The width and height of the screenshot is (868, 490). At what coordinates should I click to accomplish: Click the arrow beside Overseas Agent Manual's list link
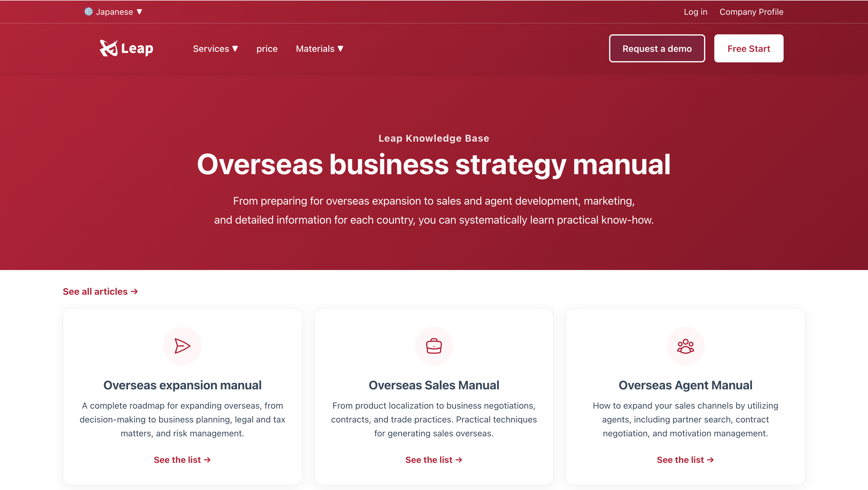[710, 460]
